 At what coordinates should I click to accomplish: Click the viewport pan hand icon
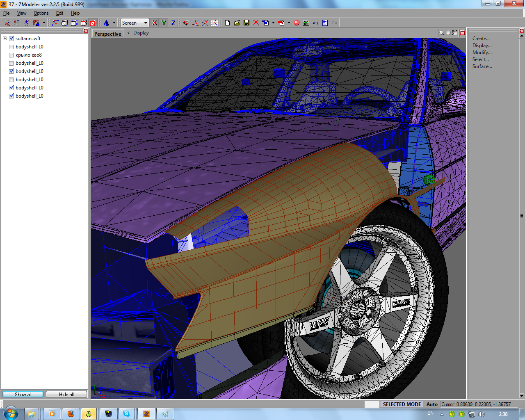[448, 33]
